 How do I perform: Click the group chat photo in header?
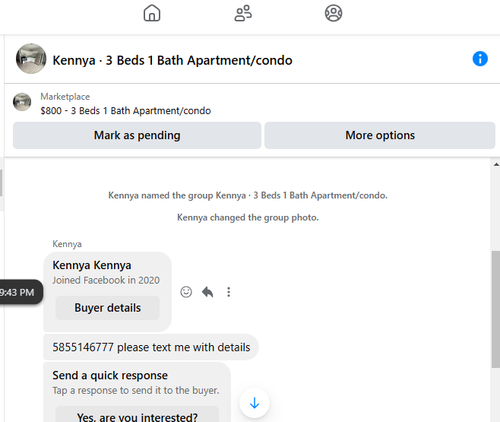[x=31, y=58]
